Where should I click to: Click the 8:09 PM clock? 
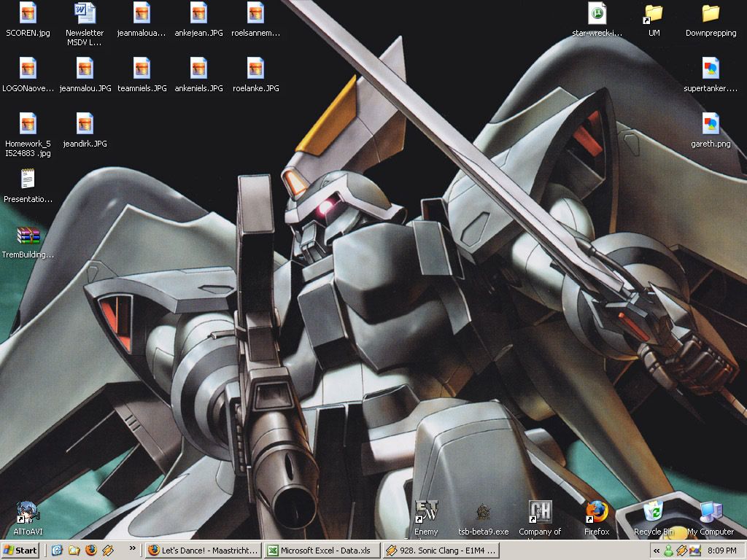(722, 551)
